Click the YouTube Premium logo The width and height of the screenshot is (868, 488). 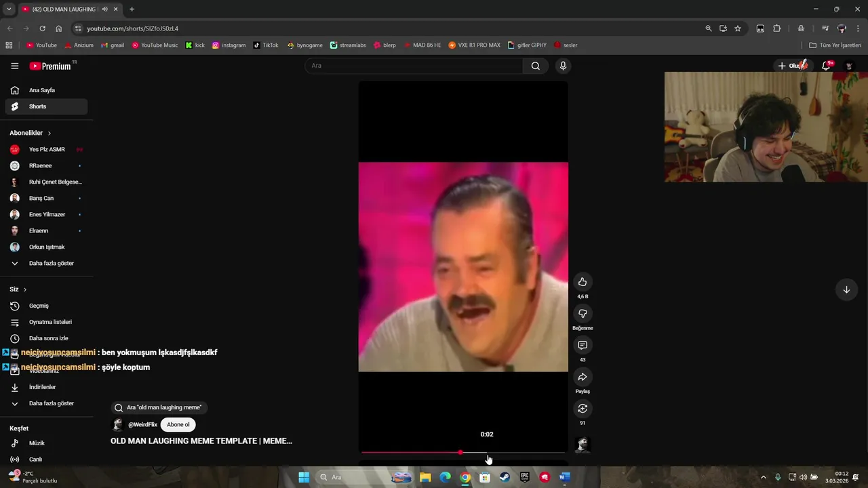50,66
